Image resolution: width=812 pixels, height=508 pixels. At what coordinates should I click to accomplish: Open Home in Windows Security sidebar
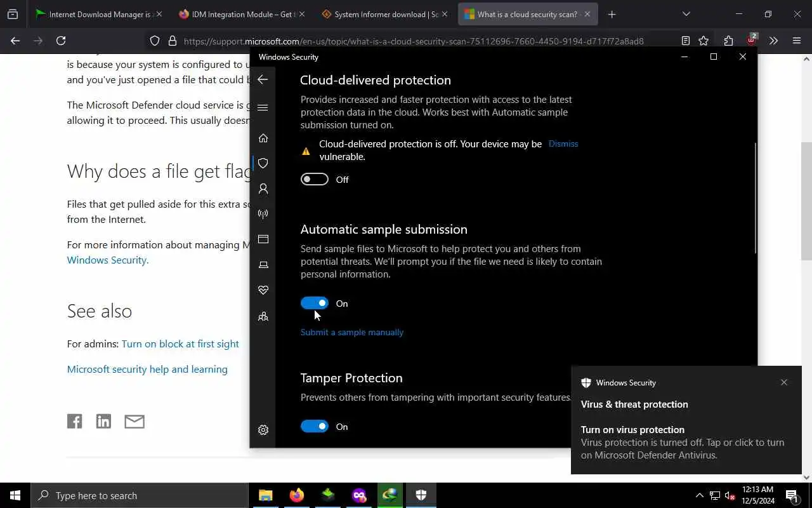[263, 138]
